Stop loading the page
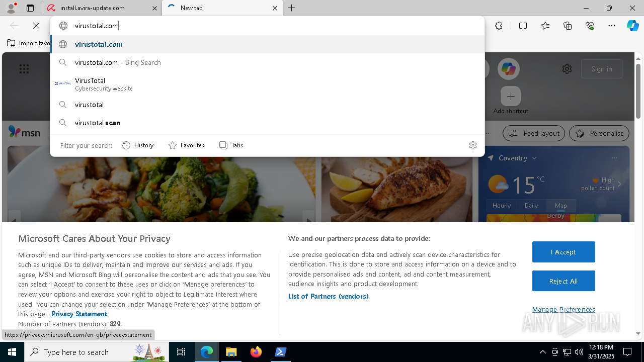 [36, 26]
